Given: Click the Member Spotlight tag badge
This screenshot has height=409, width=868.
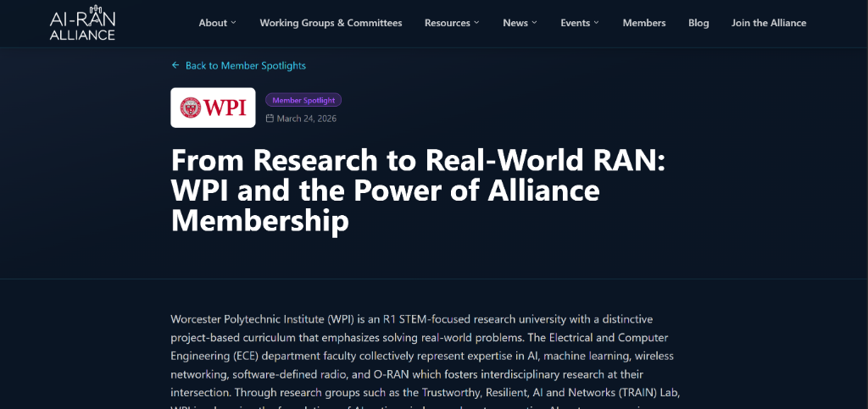Looking at the screenshot, I should click(303, 100).
